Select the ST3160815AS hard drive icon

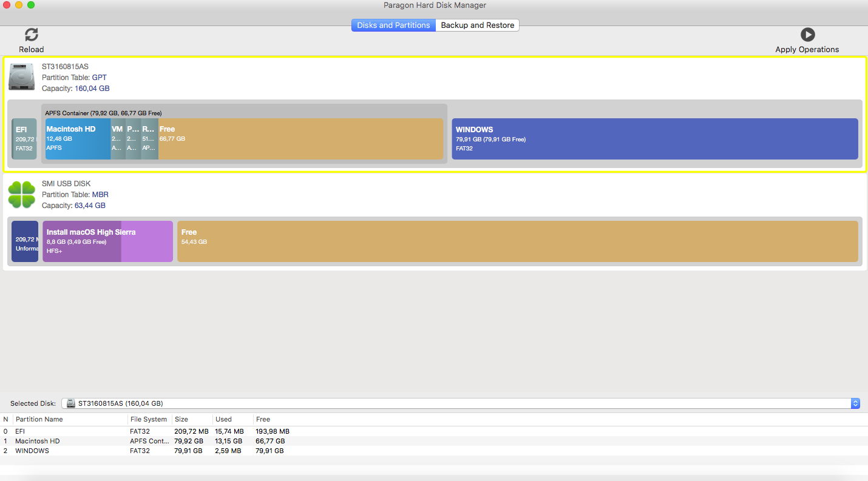(22, 77)
